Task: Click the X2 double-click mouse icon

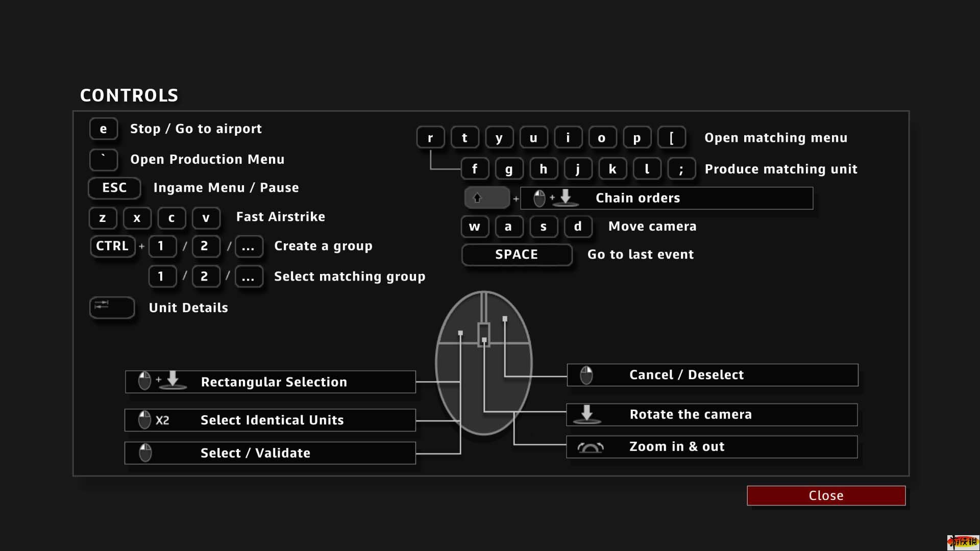Action: 145,420
